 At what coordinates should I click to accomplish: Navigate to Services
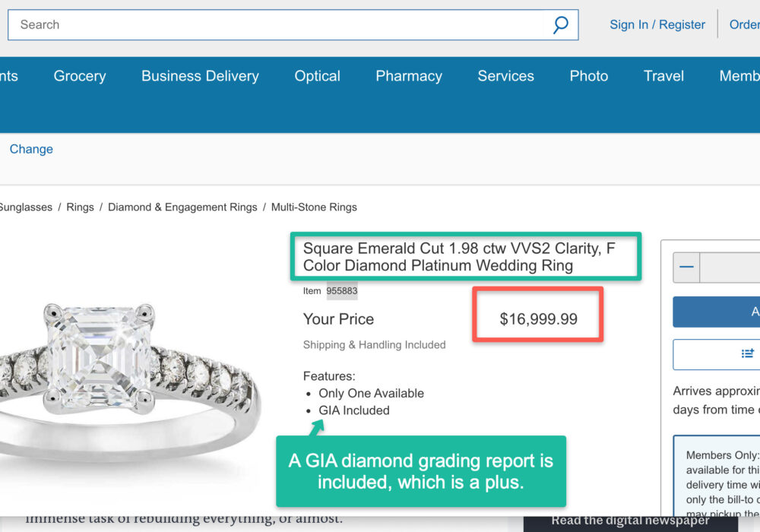tap(505, 76)
